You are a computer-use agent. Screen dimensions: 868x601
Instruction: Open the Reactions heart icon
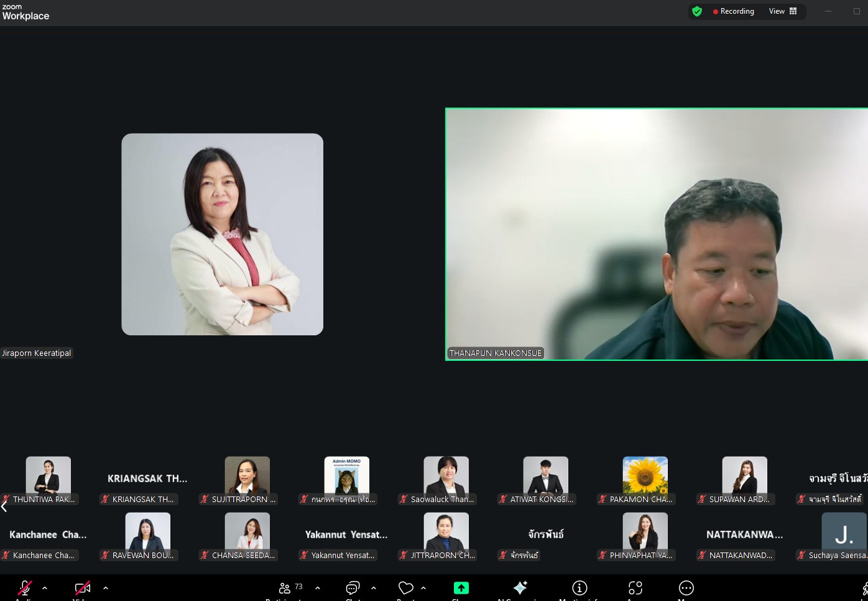pyautogui.click(x=406, y=588)
